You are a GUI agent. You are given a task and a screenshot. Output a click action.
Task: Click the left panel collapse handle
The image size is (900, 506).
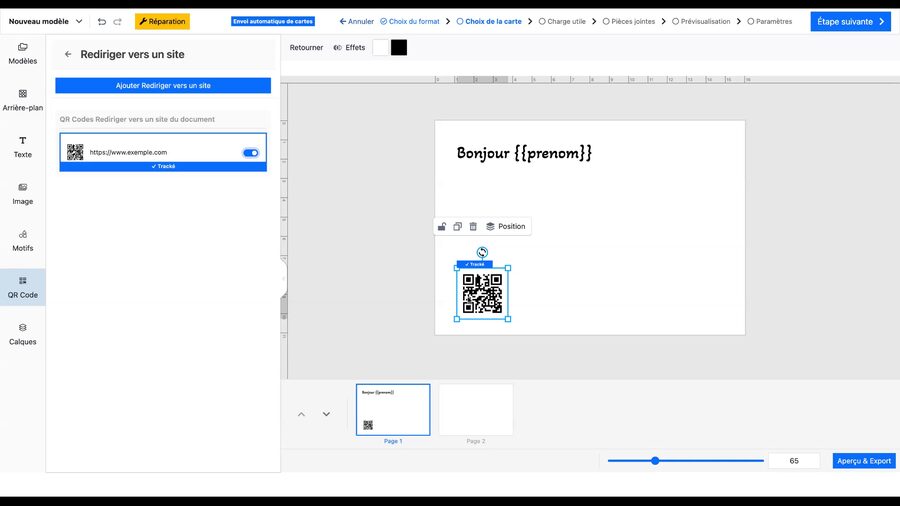284,279
